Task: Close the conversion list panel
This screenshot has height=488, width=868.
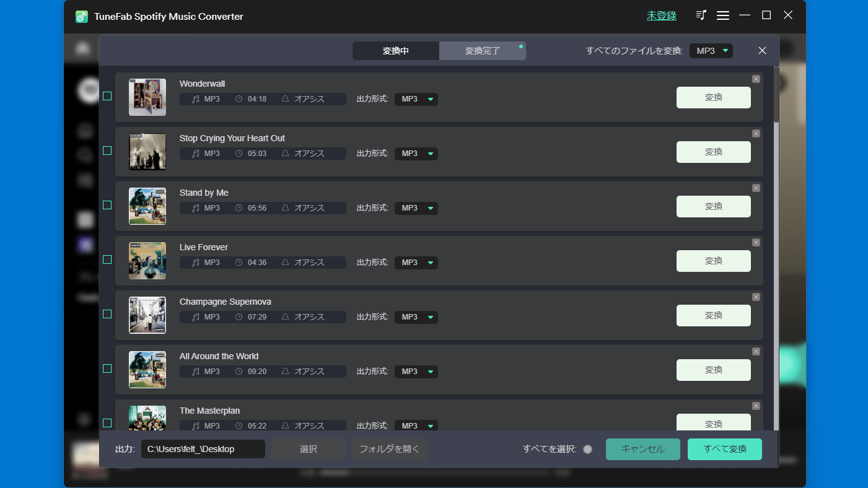Action: pos(763,51)
